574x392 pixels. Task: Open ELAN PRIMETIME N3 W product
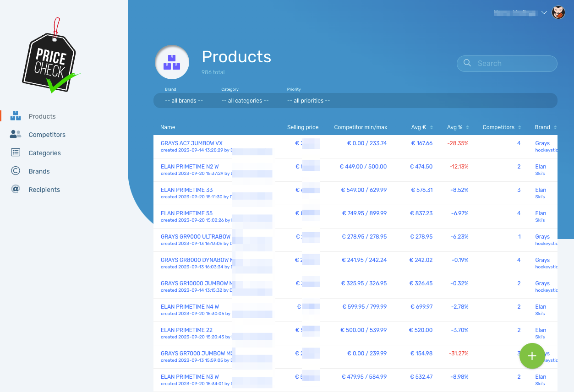coord(190,377)
